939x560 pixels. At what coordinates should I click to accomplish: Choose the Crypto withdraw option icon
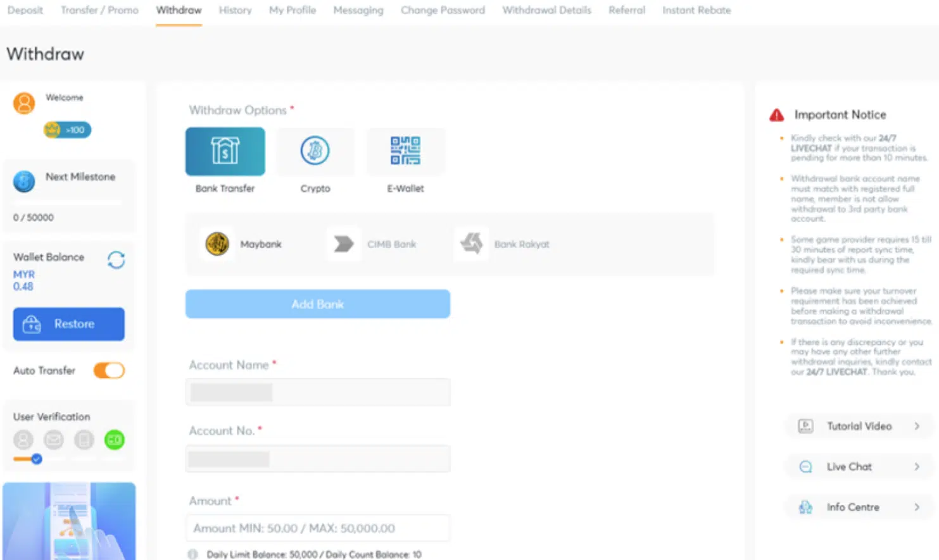pyautogui.click(x=315, y=151)
